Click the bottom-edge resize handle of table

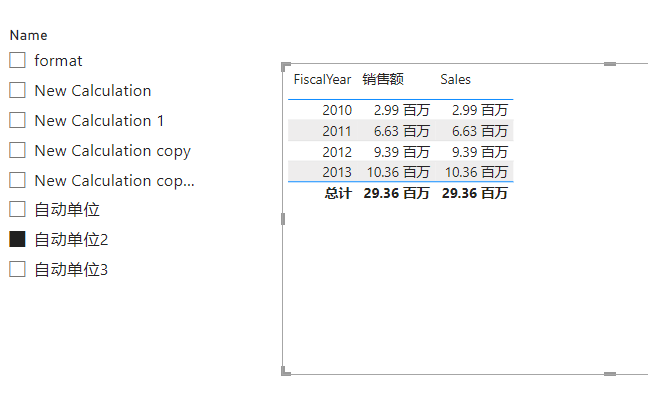pyautogui.click(x=610, y=374)
